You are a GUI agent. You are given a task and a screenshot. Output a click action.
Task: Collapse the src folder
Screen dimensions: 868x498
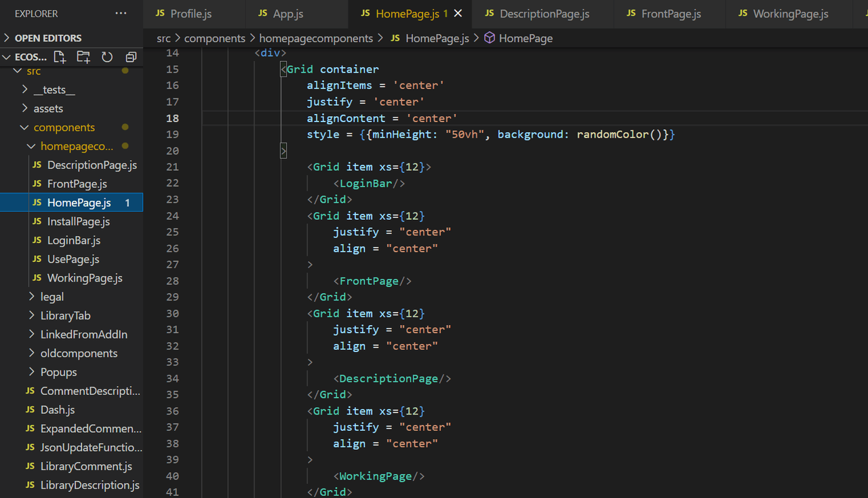[18, 71]
